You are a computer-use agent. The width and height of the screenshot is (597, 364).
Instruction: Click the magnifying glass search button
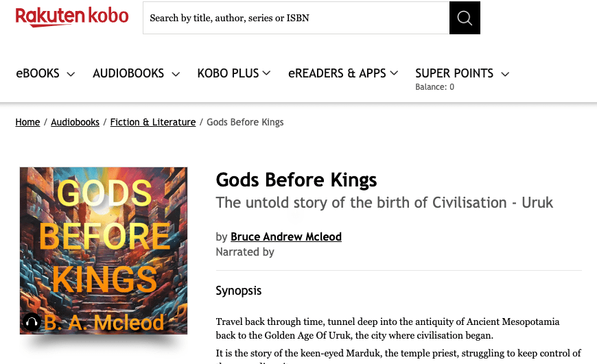465,19
